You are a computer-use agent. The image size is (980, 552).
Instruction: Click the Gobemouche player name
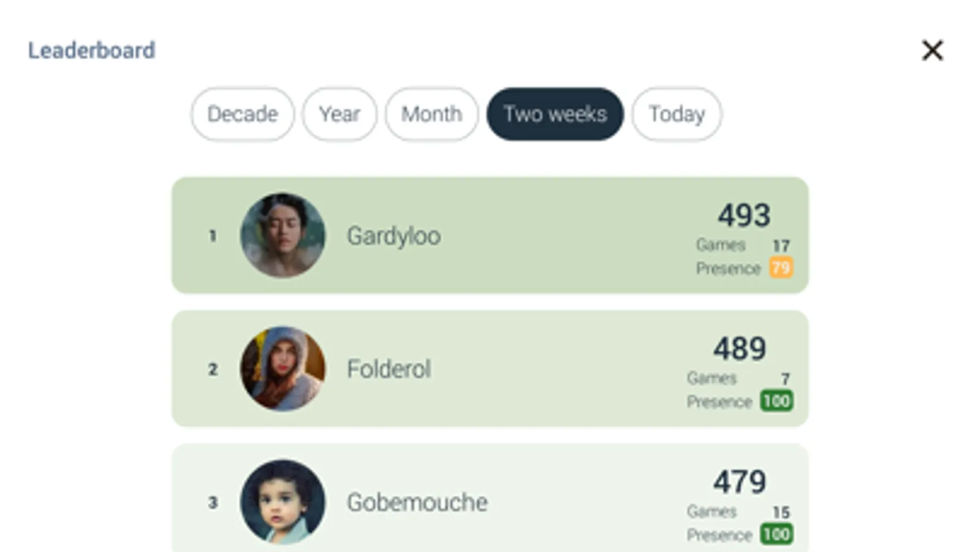pos(417,502)
